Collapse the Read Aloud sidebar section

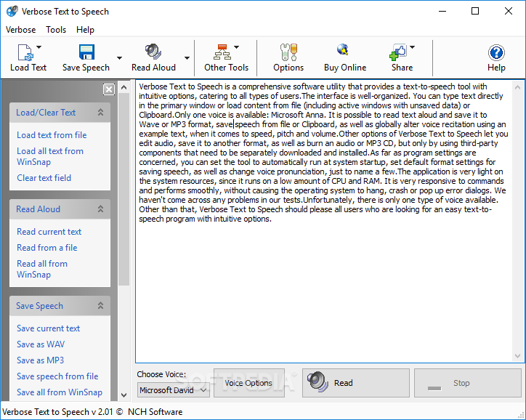pyautogui.click(x=101, y=209)
